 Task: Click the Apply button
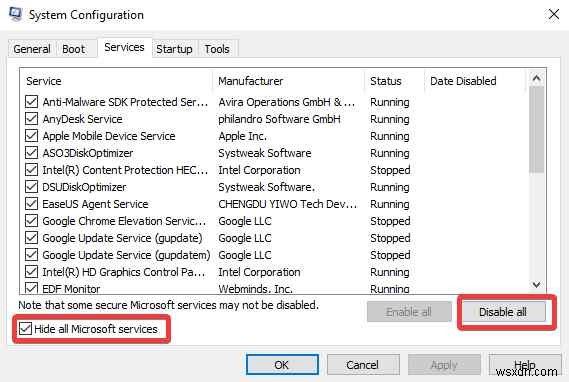click(x=444, y=365)
